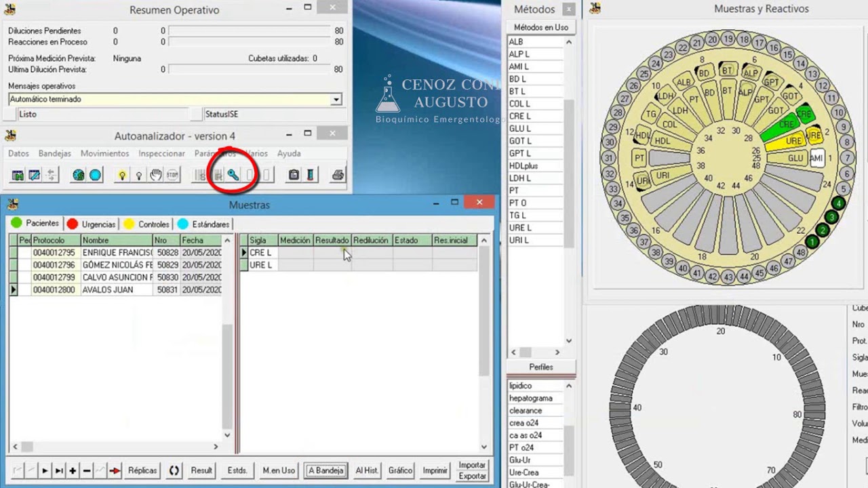Click the Gráfico button
The width and height of the screenshot is (868, 488).
401,470
